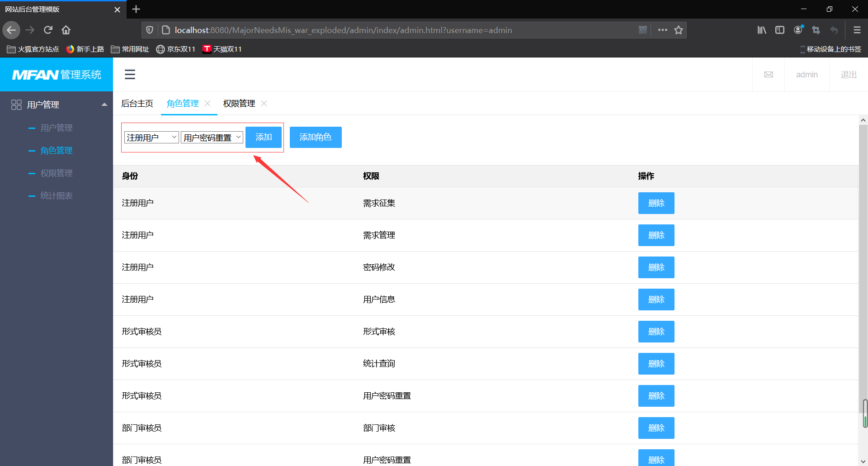Select 角色管理 in sidebar
Image resolution: width=868 pixels, height=466 pixels.
click(57, 151)
